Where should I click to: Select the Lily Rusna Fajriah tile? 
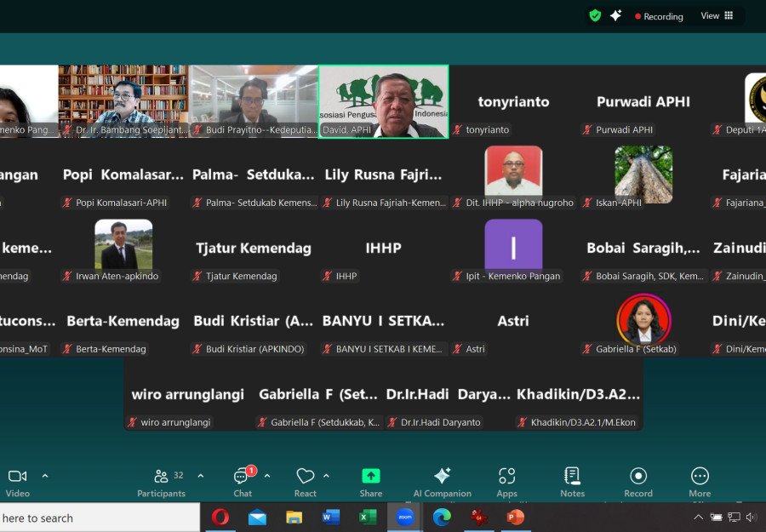click(384, 174)
